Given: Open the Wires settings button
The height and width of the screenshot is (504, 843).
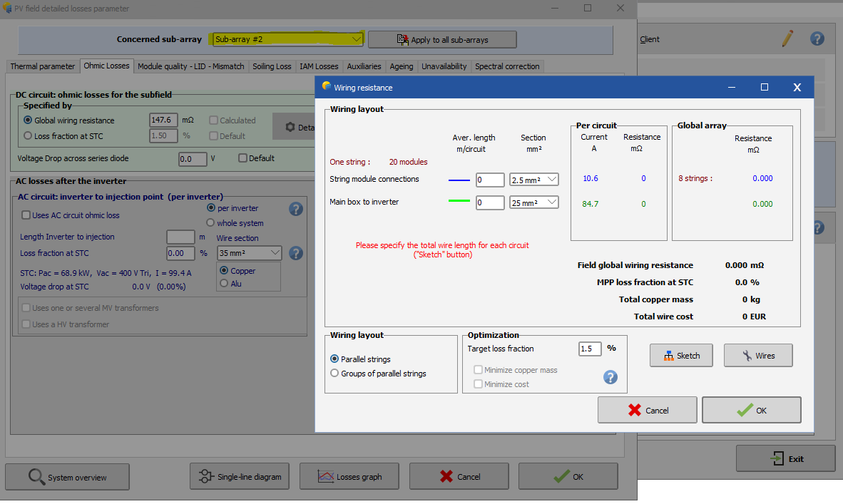Looking at the screenshot, I should click(x=758, y=356).
